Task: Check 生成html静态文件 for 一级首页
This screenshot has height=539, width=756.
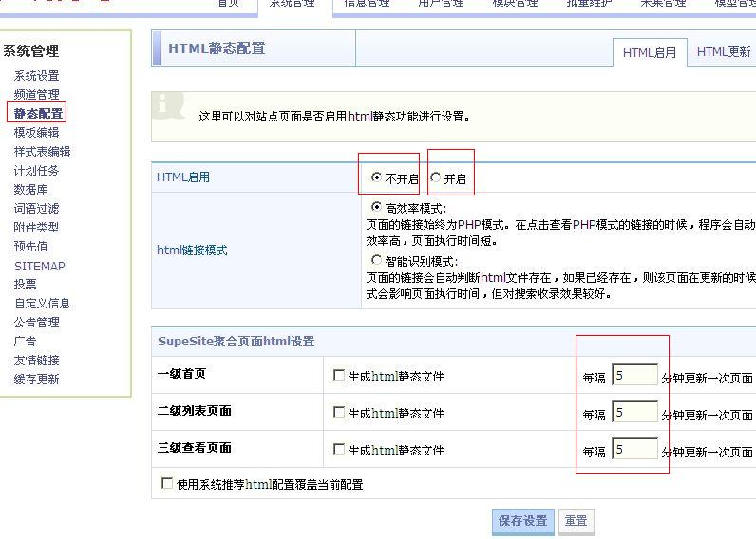Action: coord(339,375)
